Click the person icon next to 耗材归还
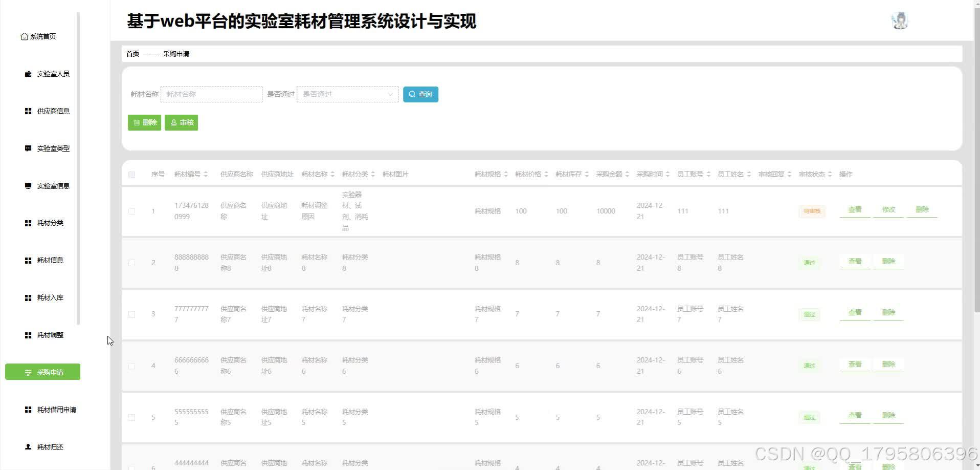Screen dimensions: 980x470 [x=28, y=447]
